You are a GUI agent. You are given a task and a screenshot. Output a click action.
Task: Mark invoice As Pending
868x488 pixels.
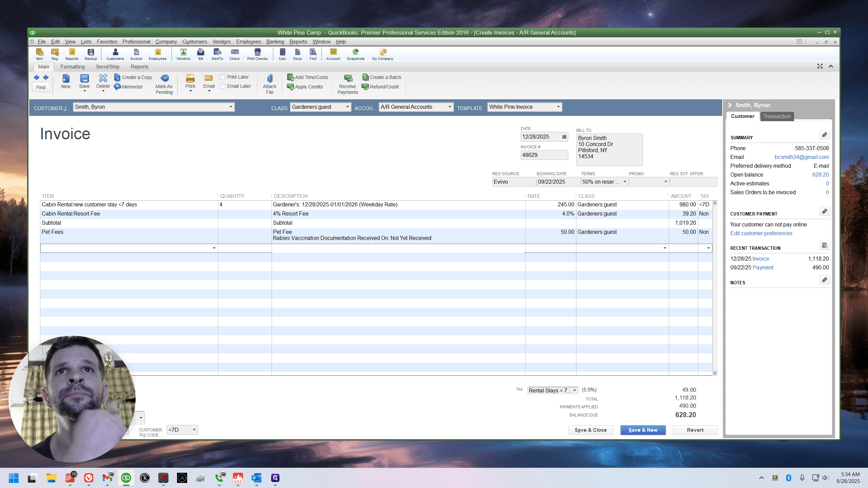[x=164, y=84]
